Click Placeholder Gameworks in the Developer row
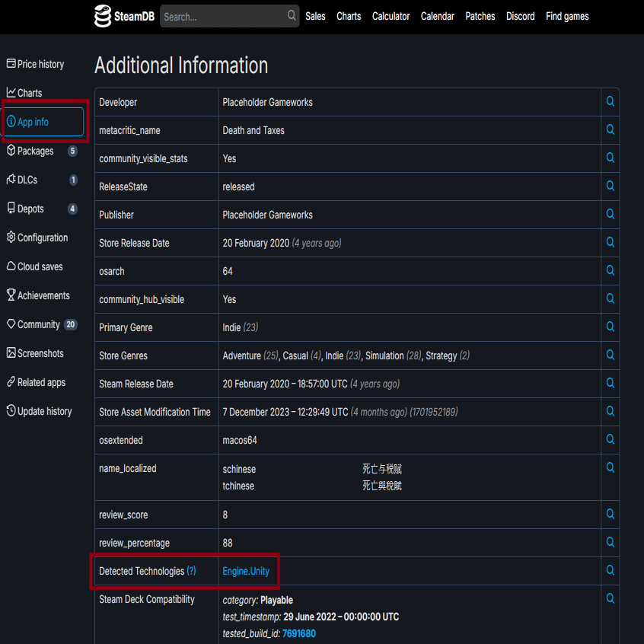 [x=267, y=102]
